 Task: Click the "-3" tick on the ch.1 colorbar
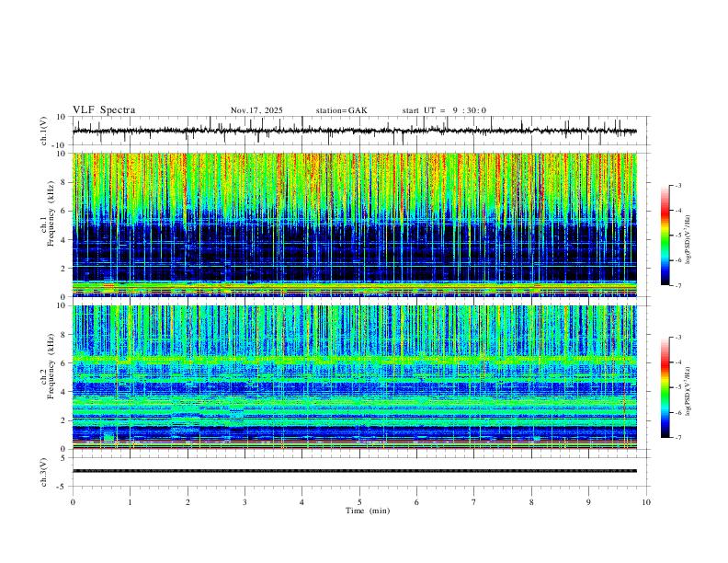(677, 185)
